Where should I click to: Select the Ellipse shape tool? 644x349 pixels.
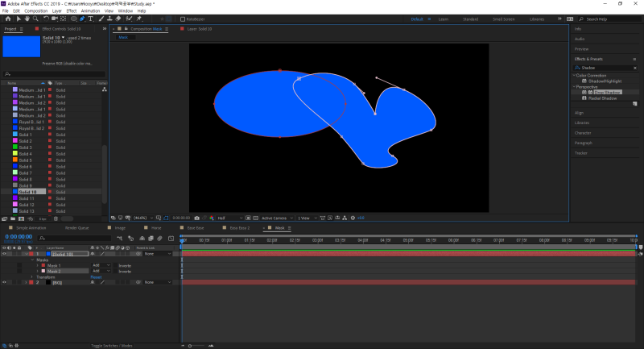pos(73,19)
